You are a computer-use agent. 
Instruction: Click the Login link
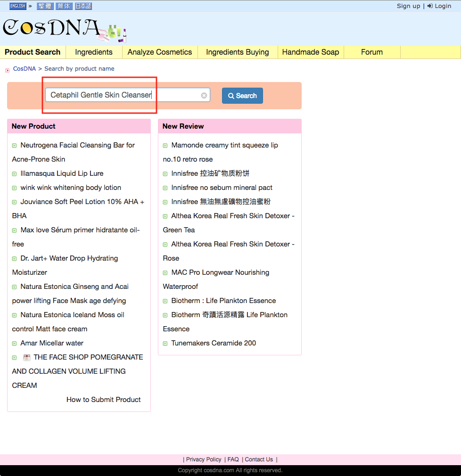click(439, 6)
